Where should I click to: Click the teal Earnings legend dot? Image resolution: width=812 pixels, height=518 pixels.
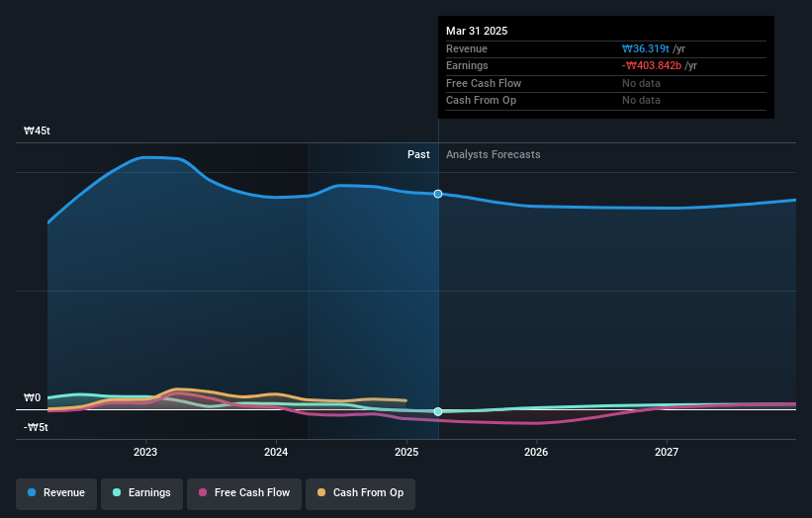117,492
